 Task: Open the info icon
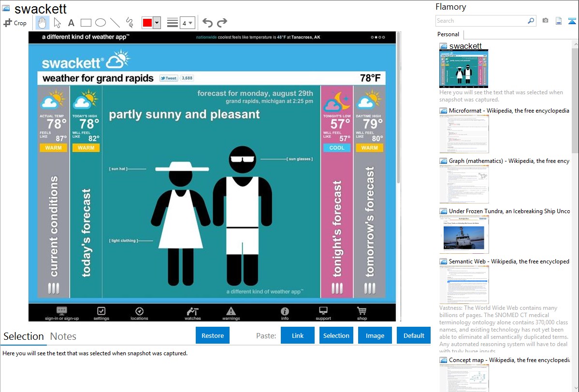[285, 313]
